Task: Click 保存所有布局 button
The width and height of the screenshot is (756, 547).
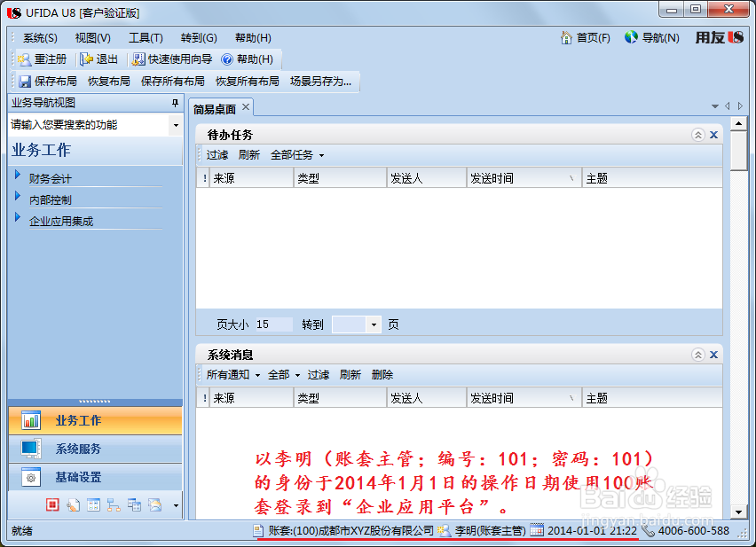Action: coord(173,82)
